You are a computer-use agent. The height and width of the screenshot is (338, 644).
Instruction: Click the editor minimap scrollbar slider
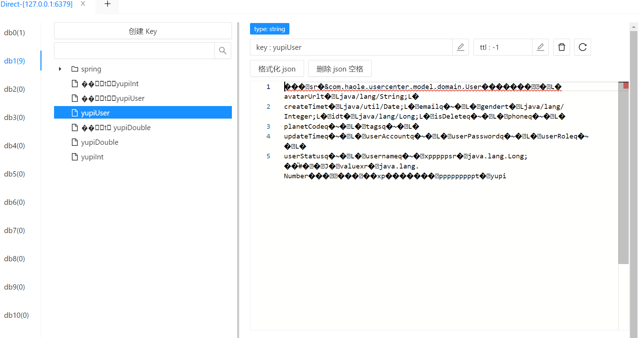pyautogui.click(x=623, y=173)
